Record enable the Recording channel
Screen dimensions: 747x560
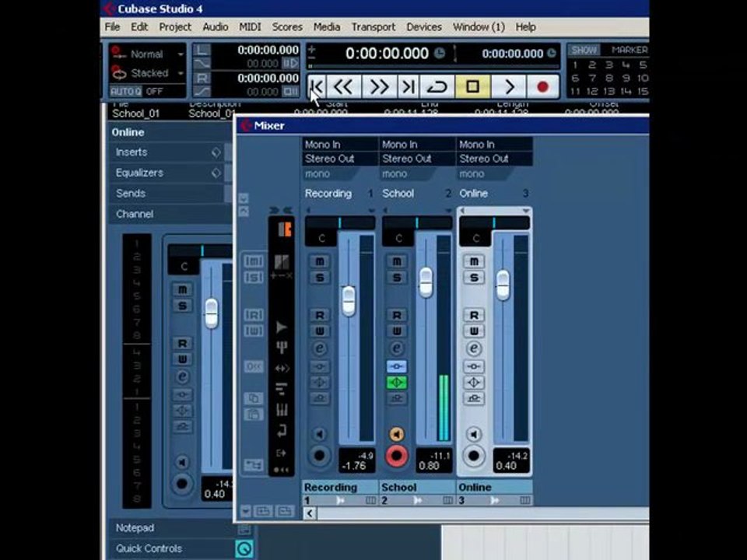pos(319,456)
